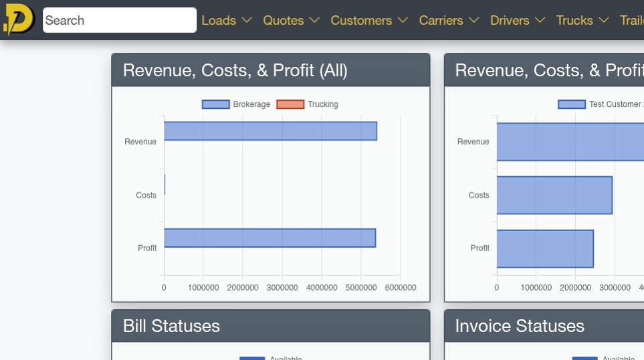This screenshot has width=644, height=360.
Task: Open the Customers menu
Action: click(x=369, y=20)
